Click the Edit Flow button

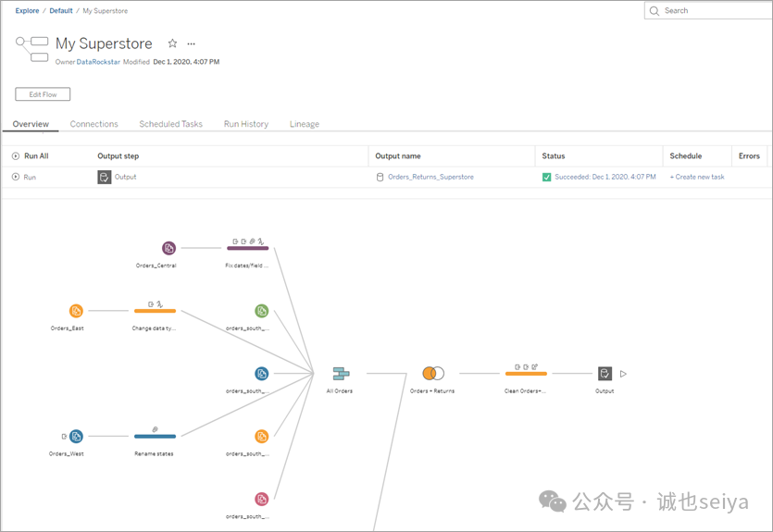pos(43,94)
